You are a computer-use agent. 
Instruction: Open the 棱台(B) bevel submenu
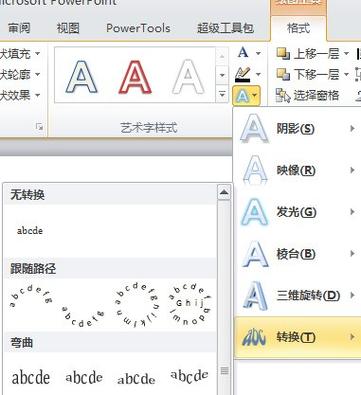pyautogui.click(x=298, y=254)
